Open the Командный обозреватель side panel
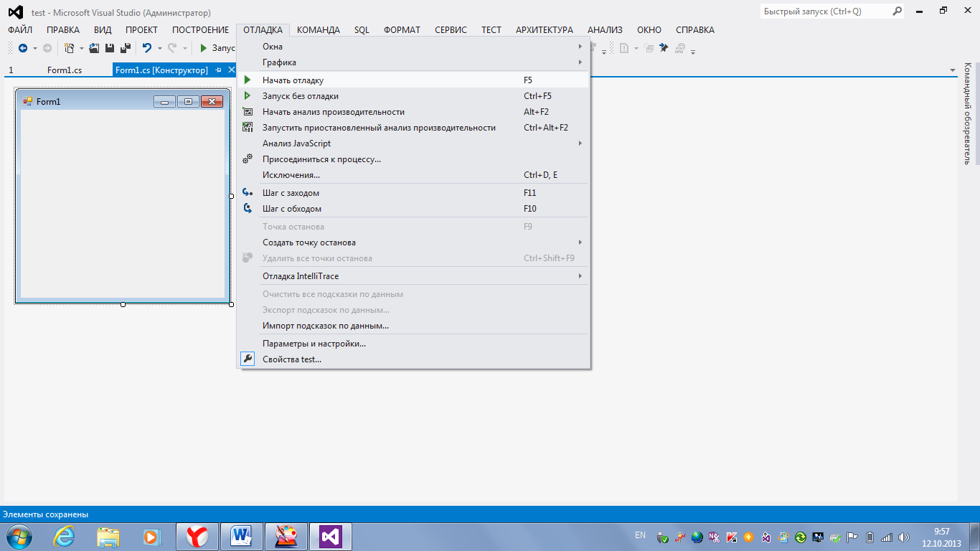 [x=967, y=113]
